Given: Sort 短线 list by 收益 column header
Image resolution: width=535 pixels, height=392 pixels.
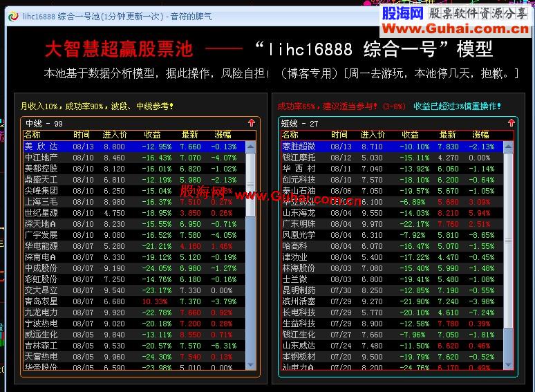Looking at the screenshot, I should point(410,135).
